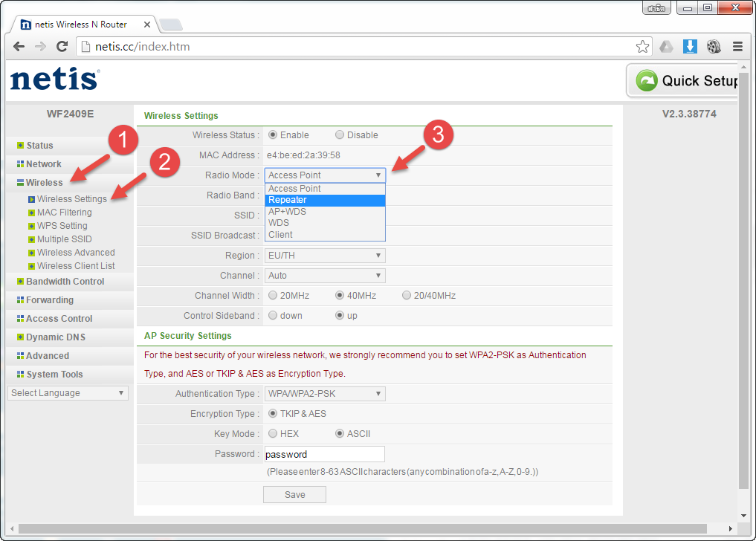Choose Access Point in Radio Mode list
The height and width of the screenshot is (541, 756).
point(325,189)
